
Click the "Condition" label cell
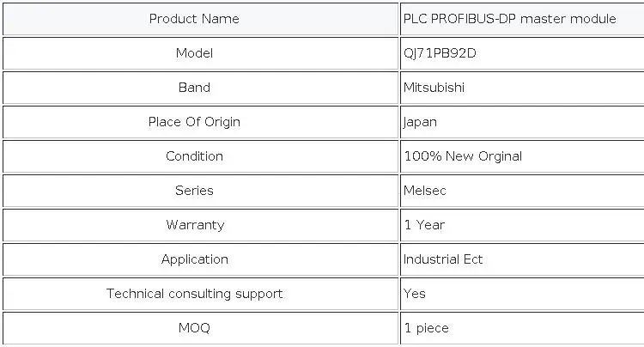tap(194, 156)
